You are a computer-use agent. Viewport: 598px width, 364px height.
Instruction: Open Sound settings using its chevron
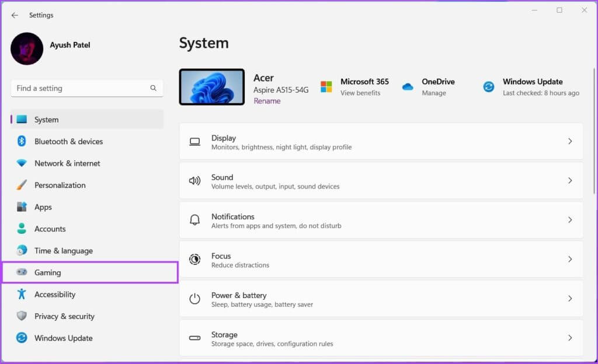pyautogui.click(x=570, y=181)
